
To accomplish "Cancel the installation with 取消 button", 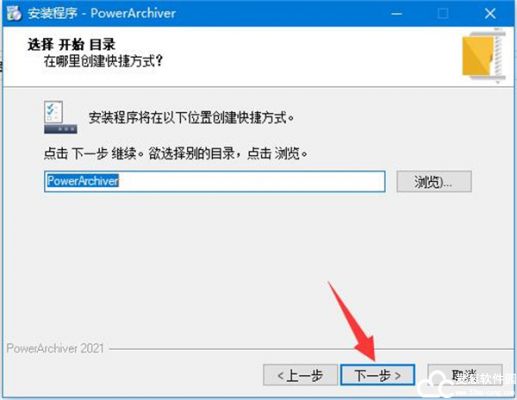I will tap(465, 375).
